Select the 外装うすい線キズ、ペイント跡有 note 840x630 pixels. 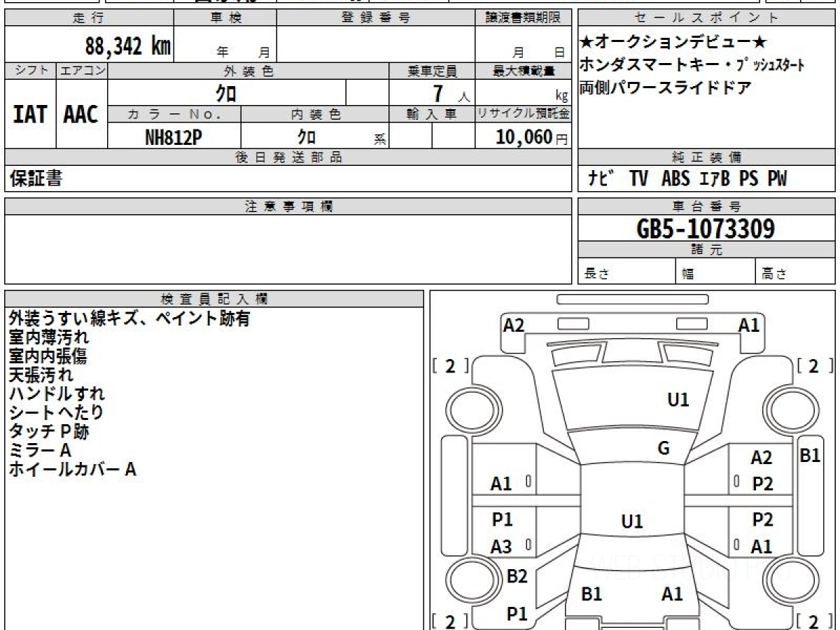(x=129, y=318)
